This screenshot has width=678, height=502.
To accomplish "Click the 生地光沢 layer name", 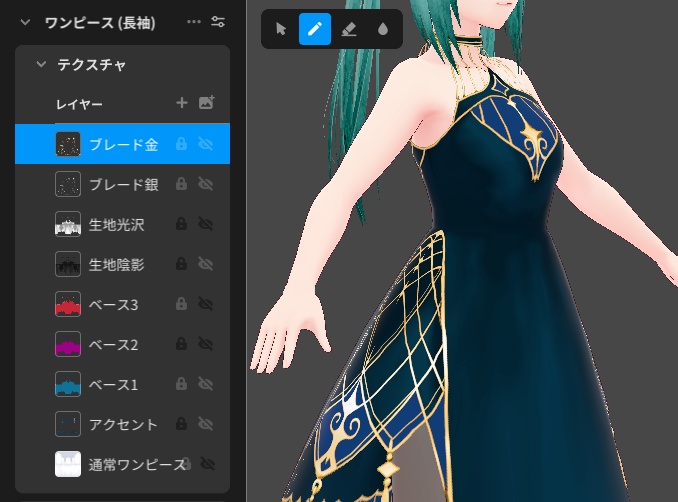I will [116, 224].
